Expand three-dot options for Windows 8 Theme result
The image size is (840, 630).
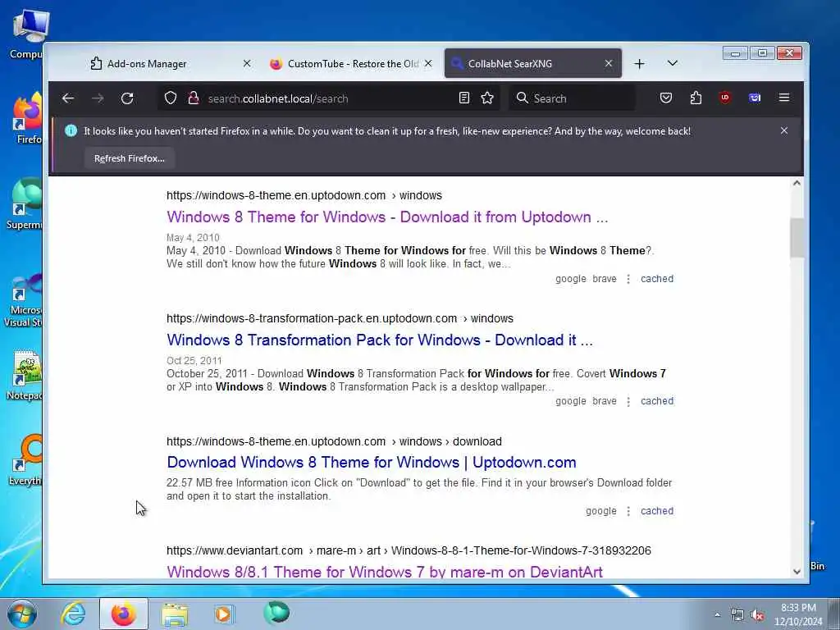point(628,279)
